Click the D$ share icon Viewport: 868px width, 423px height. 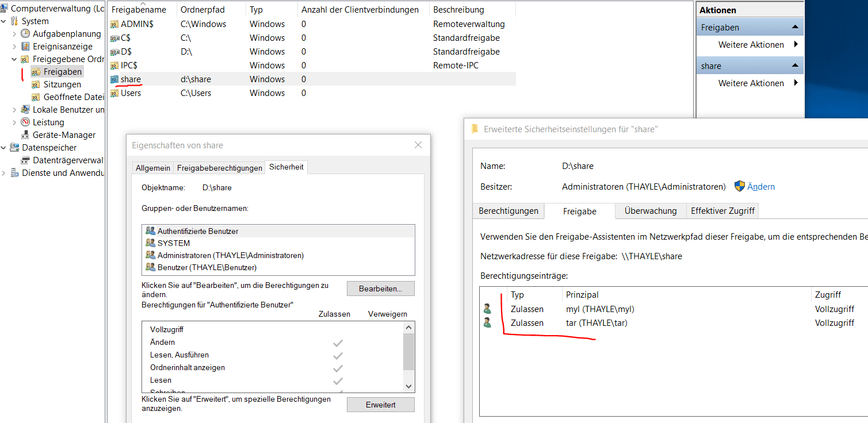[x=115, y=52]
